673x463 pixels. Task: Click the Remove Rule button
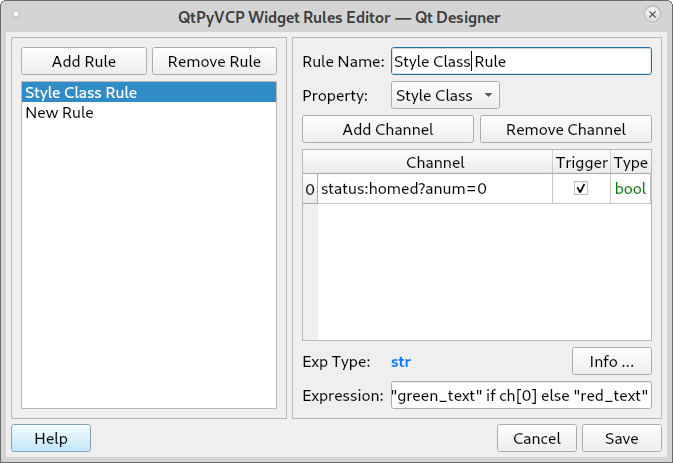coord(214,61)
